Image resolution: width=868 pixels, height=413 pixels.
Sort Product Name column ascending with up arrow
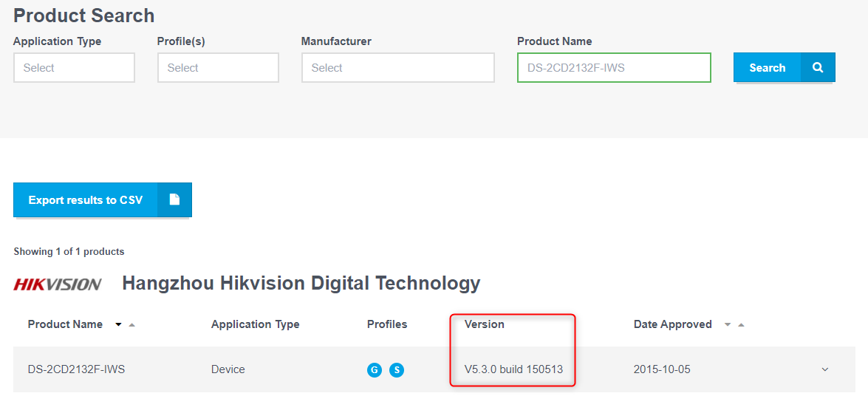(131, 324)
